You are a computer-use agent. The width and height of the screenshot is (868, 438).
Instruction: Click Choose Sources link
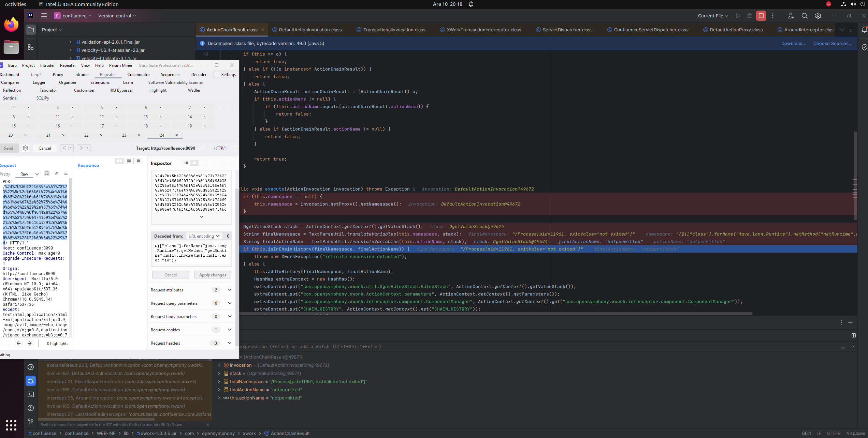[x=833, y=43]
